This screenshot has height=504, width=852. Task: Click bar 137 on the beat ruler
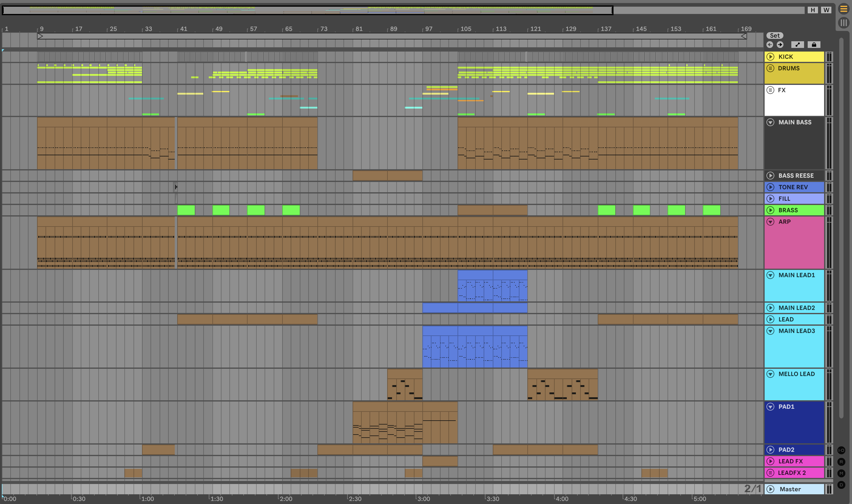pyautogui.click(x=606, y=29)
